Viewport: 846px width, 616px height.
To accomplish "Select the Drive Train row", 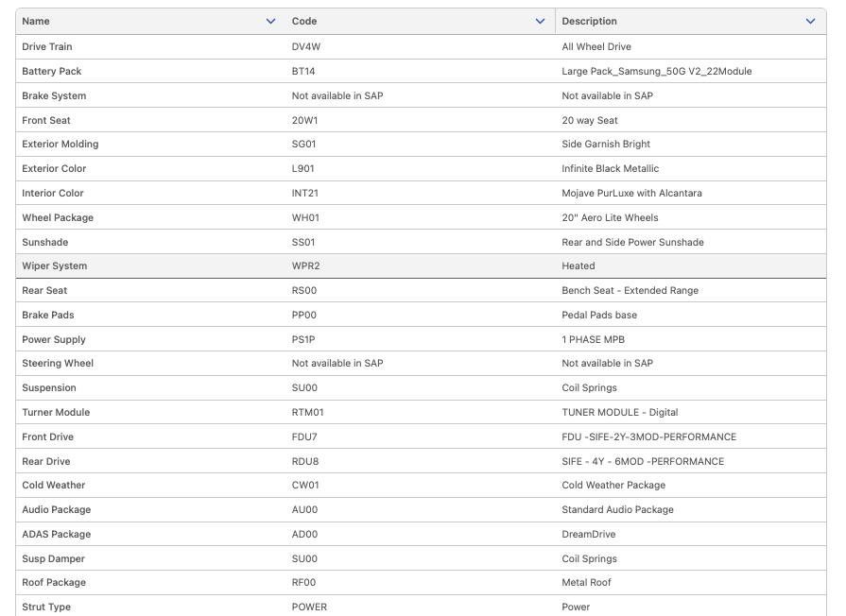I will [x=47, y=46].
